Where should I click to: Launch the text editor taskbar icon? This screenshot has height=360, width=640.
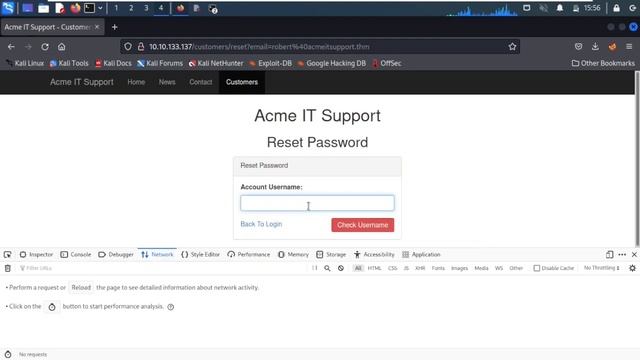click(x=60, y=8)
